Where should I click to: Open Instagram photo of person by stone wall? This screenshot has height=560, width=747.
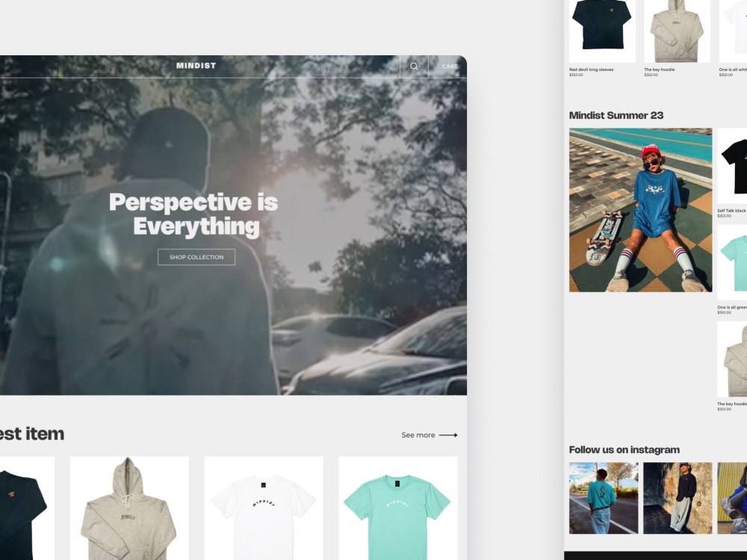(x=678, y=498)
